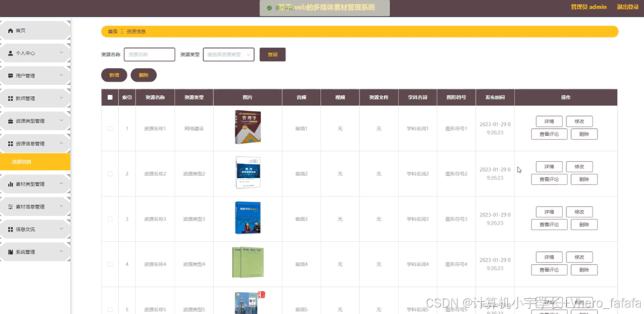
Task: Expand 素材类型管理 using its chevron
Action: click(x=62, y=184)
